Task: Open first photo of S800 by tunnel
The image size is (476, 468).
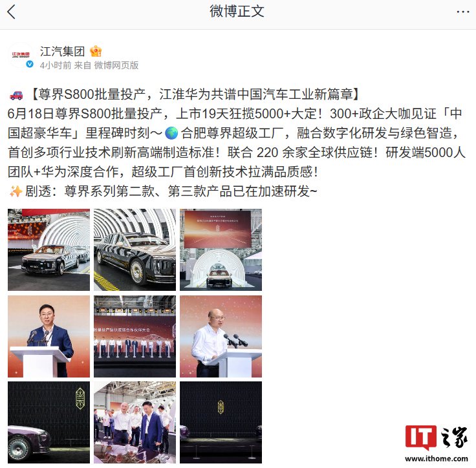Action: click(x=49, y=250)
